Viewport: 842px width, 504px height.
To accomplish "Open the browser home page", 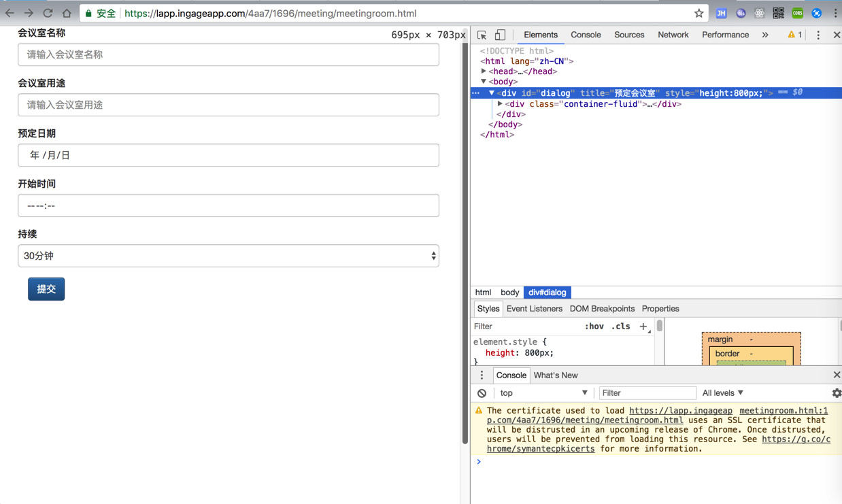I will (67, 13).
